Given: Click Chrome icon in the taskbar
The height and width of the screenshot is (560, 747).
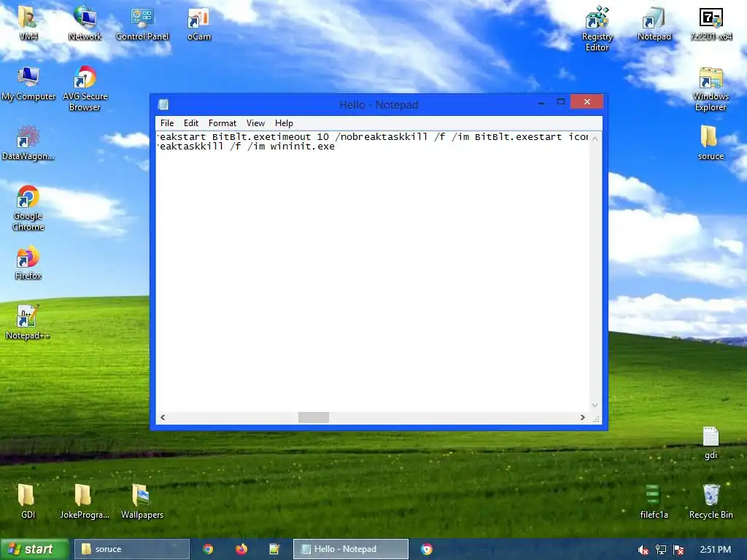Looking at the screenshot, I should coord(208,549).
